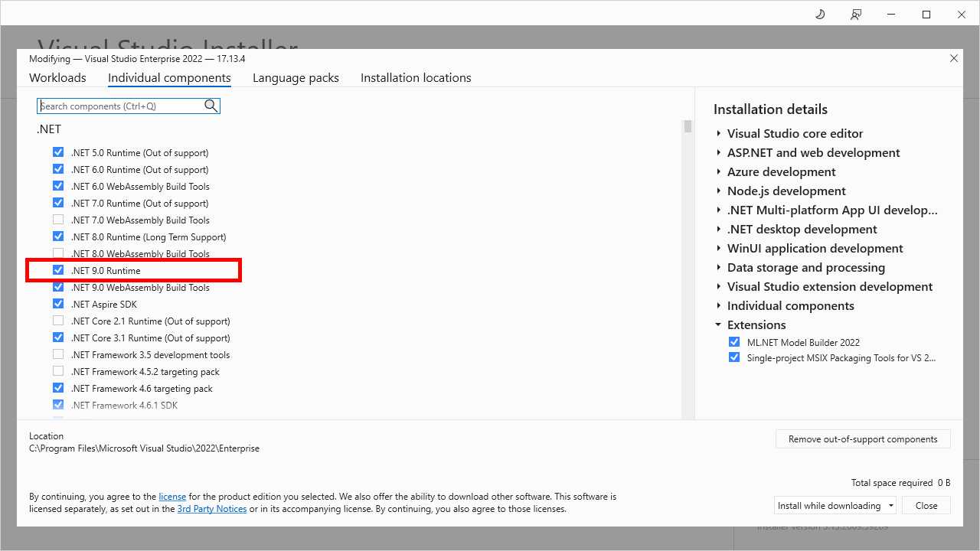Screen dimensions: 980x551
Task: Click the installation Location path text
Action: 144,448
